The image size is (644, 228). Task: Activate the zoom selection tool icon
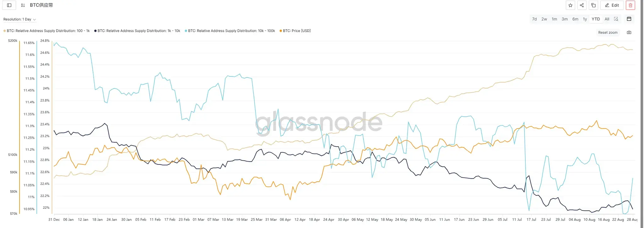pos(616,19)
